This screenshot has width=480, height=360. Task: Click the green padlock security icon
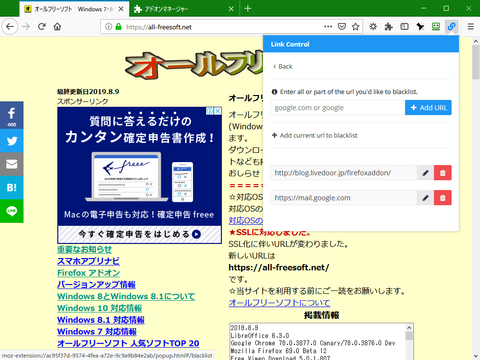pyautogui.click(x=118, y=27)
